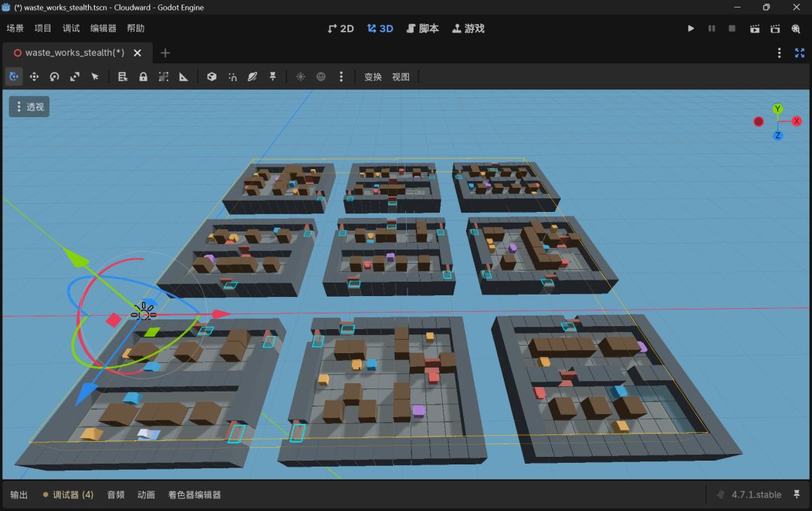Group the selected node's children
Screen dimensions: 812x511
coord(163,77)
